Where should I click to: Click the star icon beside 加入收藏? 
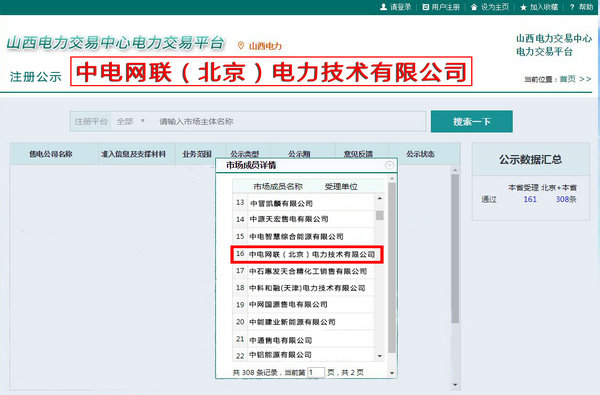tap(523, 7)
